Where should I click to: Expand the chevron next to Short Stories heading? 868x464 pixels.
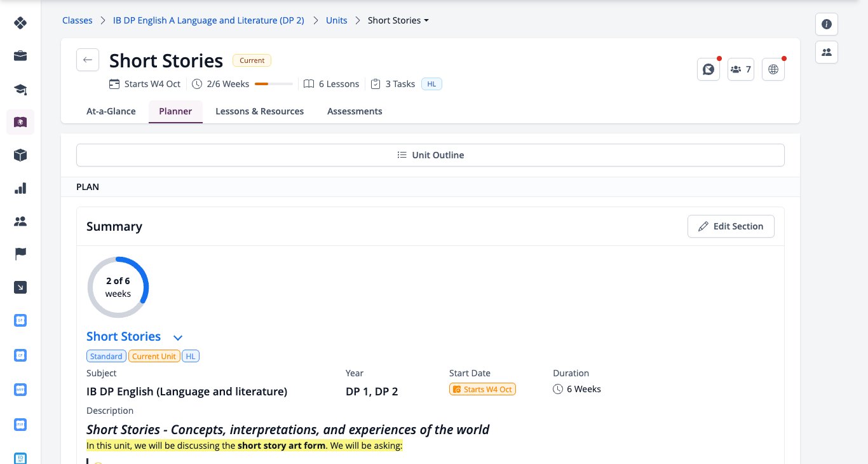tap(178, 338)
